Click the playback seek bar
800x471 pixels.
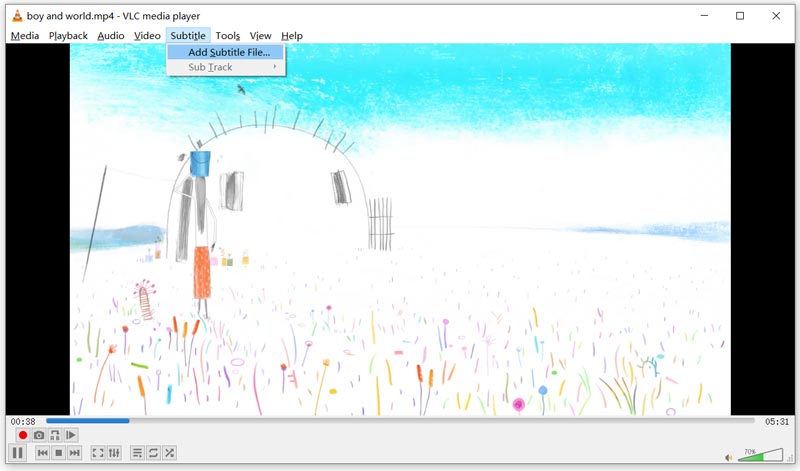(x=400, y=421)
